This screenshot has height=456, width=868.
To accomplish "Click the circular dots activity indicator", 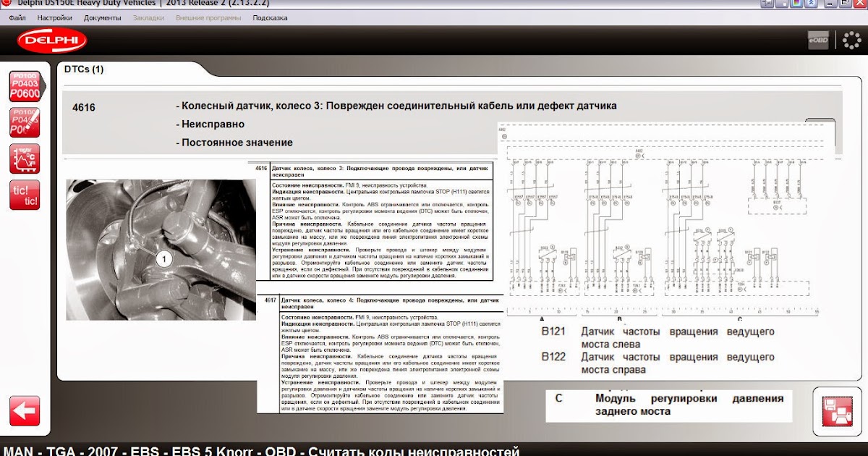I will click(851, 41).
